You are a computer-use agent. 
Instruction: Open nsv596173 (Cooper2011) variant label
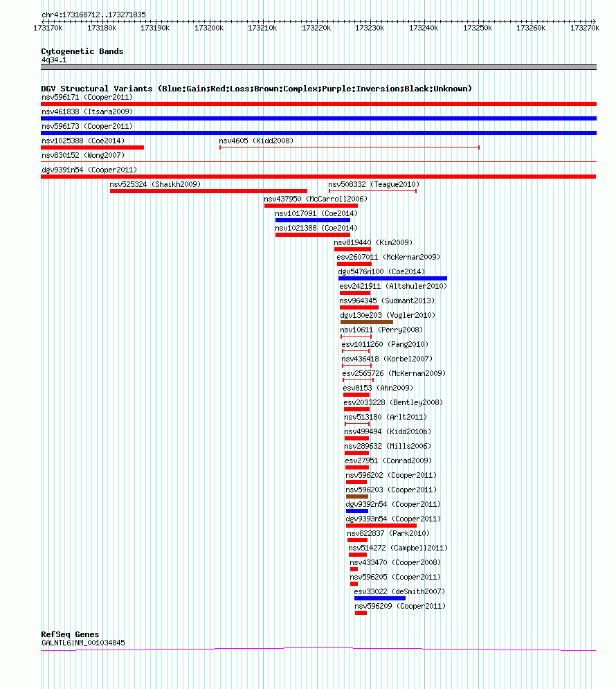point(87,126)
